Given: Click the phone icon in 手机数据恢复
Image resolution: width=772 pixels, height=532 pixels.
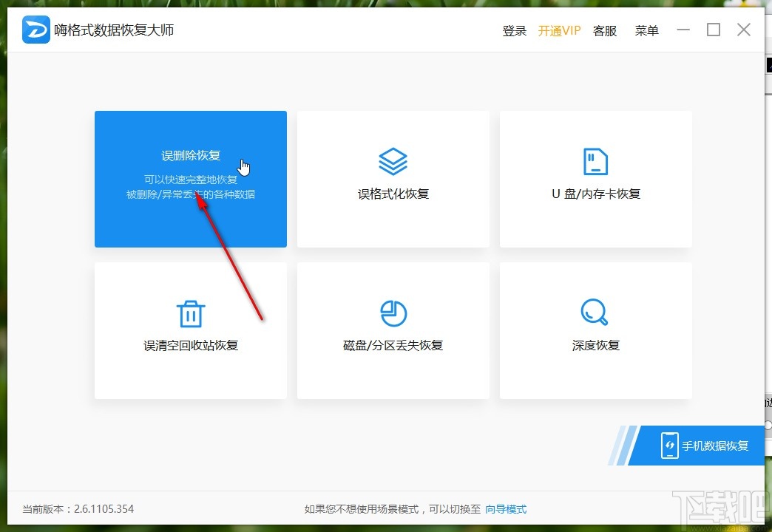Looking at the screenshot, I should click(x=670, y=446).
